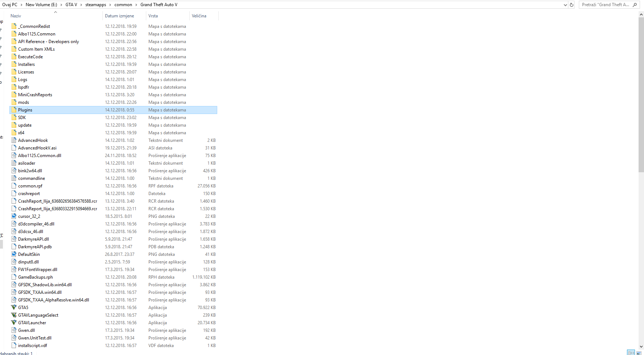Screen dimensions: 644x355
Task: Click the refresh icon beside address bar
Action: pos(572,5)
